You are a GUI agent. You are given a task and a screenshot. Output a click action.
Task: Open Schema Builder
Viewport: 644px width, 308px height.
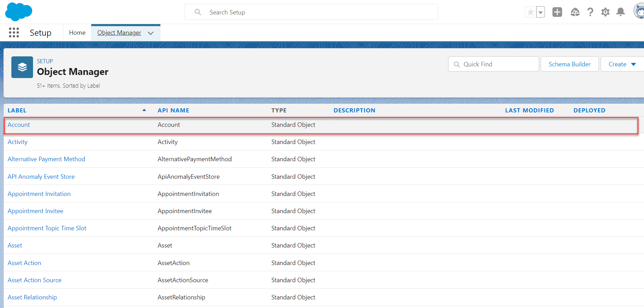tap(570, 64)
